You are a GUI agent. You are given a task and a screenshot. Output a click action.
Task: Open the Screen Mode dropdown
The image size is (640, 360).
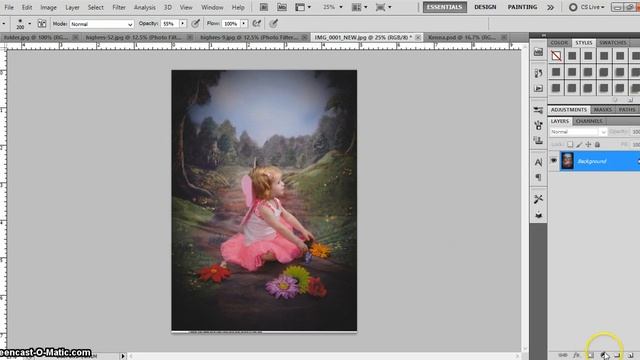pyautogui.click(x=383, y=7)
